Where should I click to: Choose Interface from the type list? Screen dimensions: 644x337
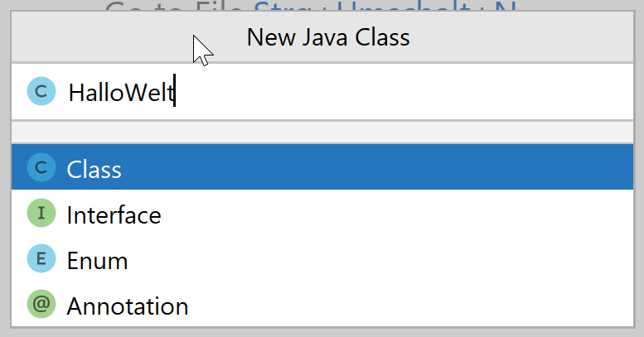tap(114, 215)
